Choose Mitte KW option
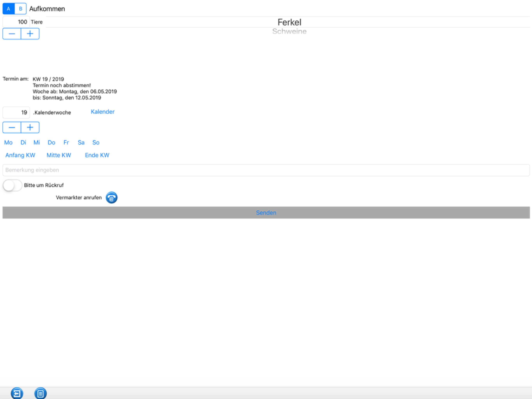Image resolution: width=532 pixels, height=399 pixels. [59, 155]
